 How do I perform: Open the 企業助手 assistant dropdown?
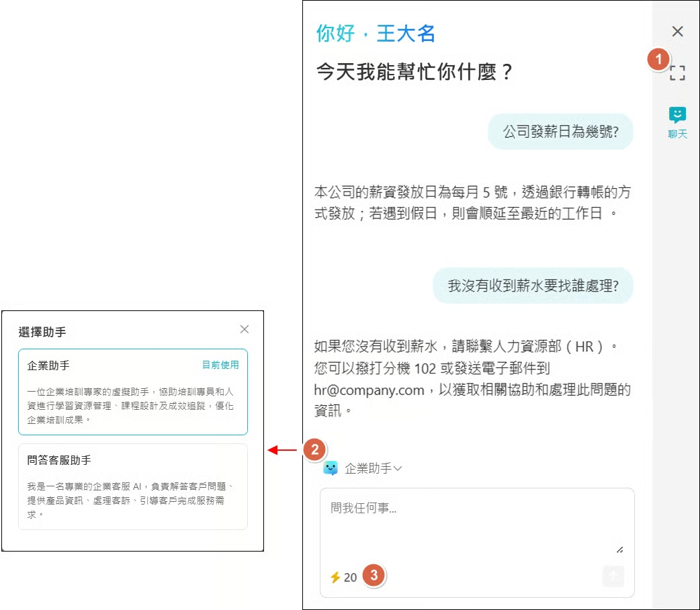[x=368, y=469]
